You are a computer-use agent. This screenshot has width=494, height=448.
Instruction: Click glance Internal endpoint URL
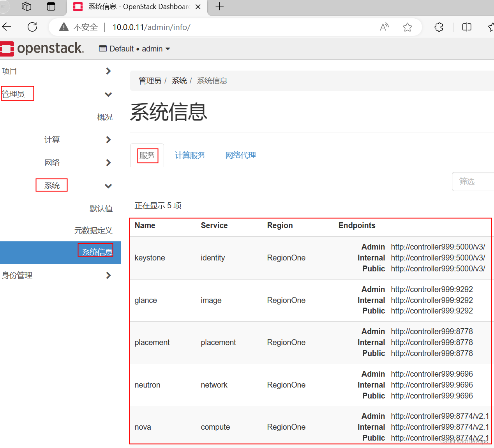432,300
